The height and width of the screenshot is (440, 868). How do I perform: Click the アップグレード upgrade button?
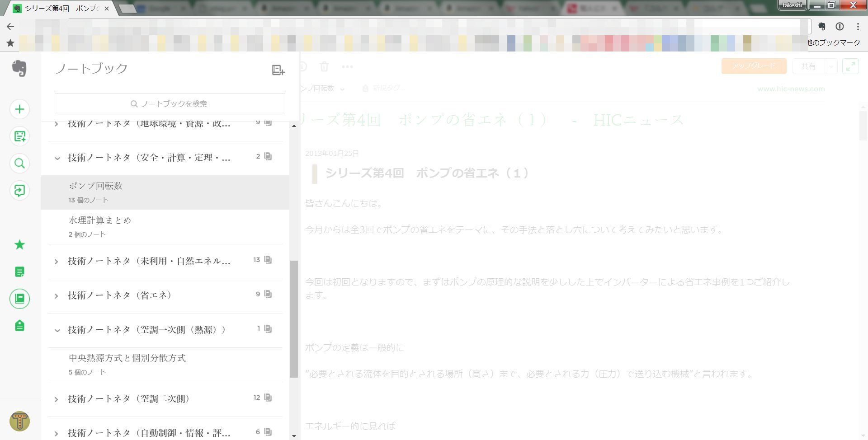click(754, 66)
